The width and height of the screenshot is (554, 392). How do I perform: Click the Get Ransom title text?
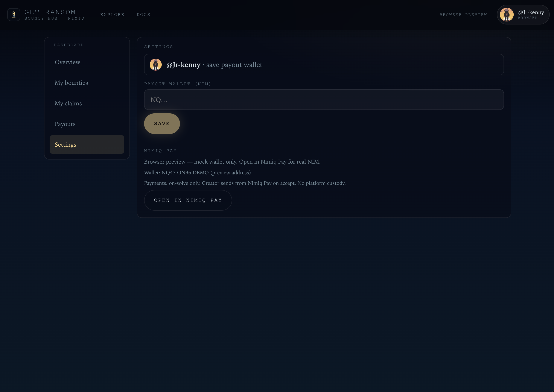[x=50, y=12]
